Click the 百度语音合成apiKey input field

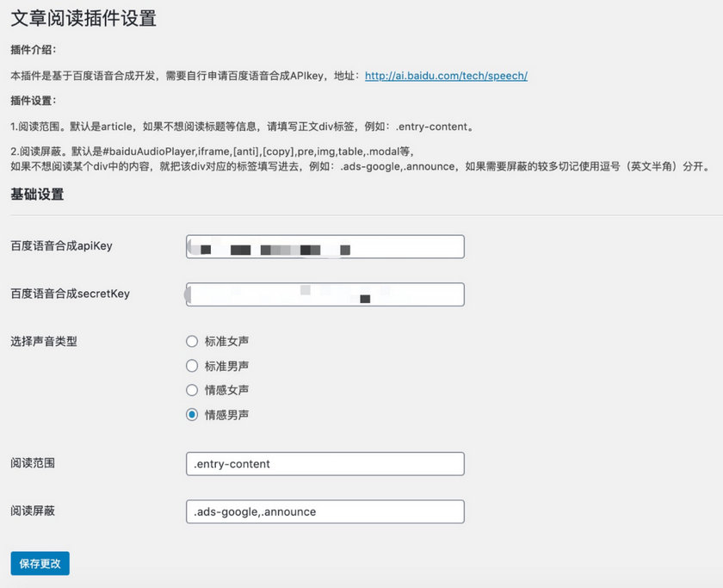[x=324, y=246]
